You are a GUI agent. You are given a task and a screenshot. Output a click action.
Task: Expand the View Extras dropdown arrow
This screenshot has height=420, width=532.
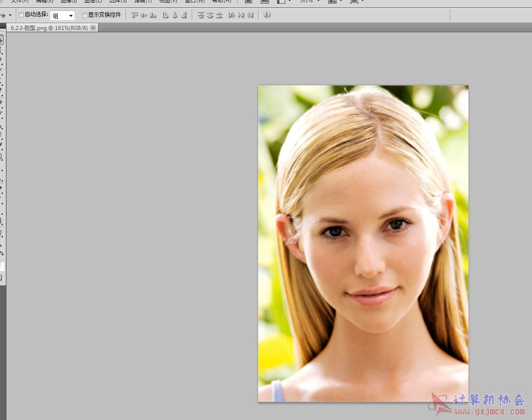pos(289,1)
